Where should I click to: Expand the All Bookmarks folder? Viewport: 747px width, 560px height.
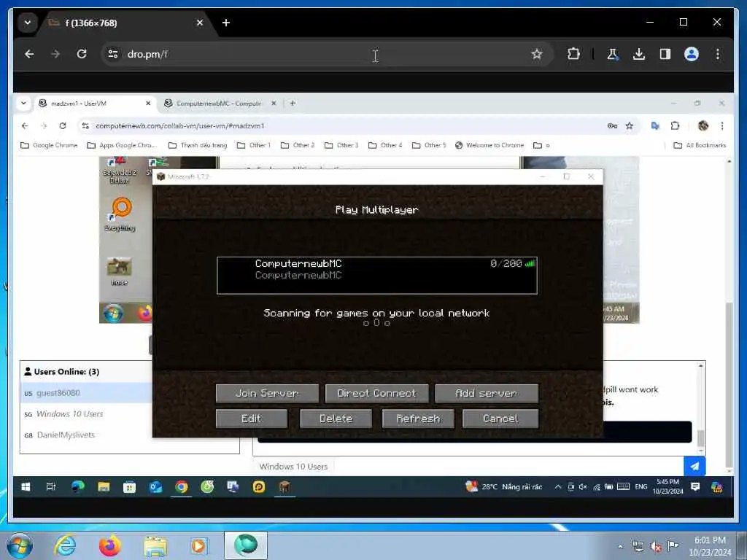pyautogui.click(x=700, y=145)
